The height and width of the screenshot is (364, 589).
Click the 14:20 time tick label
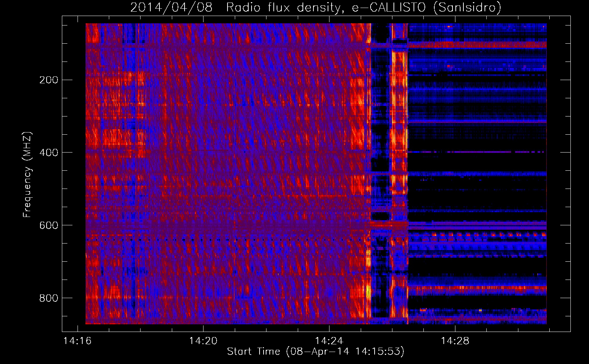tap(203, 341)
